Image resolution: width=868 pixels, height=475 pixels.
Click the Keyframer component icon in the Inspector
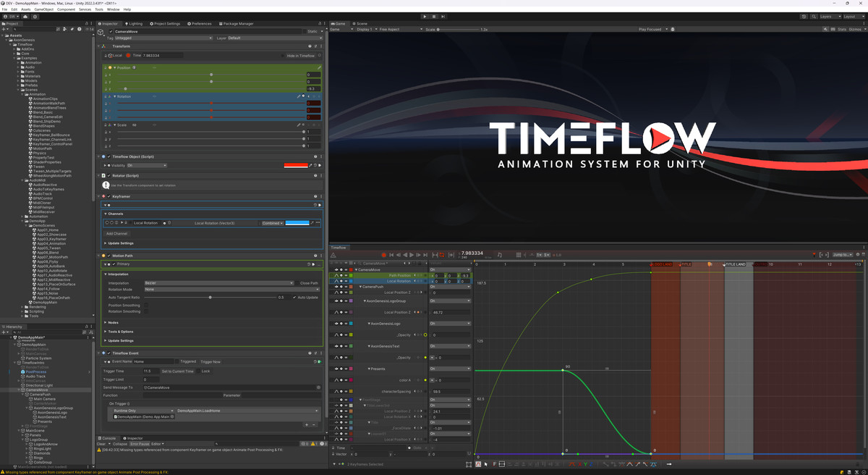[x=103, y=196]
